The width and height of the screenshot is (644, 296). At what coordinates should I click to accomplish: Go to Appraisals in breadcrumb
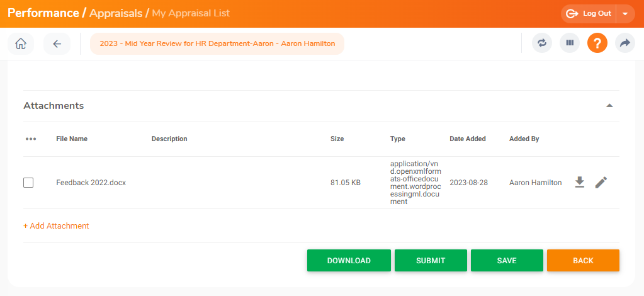(x=115, y=13)
